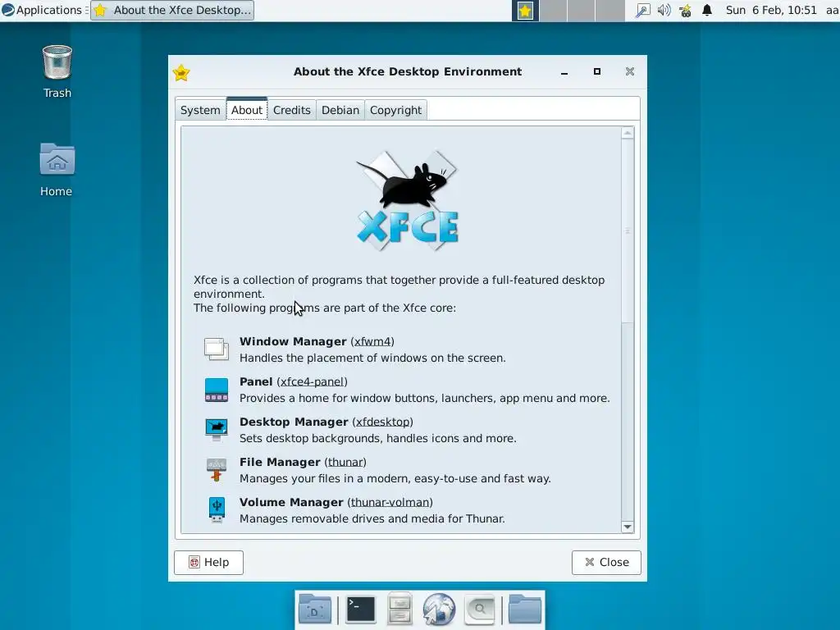
Task: Switch to the second workspace
Action: [x=554, y=11]
